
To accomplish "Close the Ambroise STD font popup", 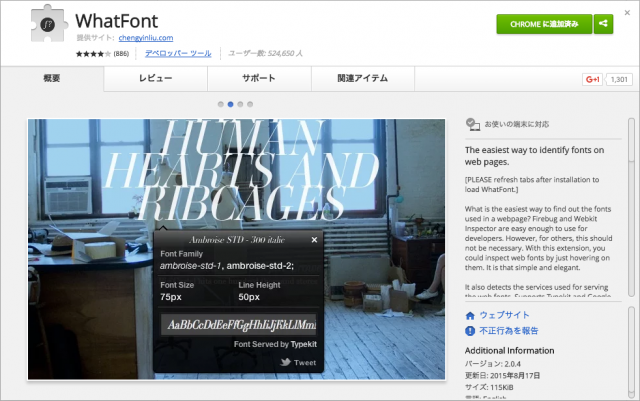I will 314,240.
